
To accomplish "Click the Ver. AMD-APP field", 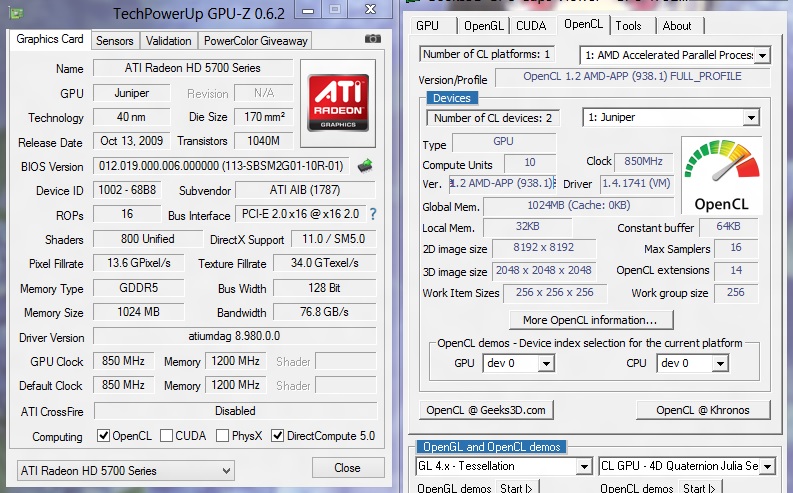I will pyautogui.click(x=502, y=183).
